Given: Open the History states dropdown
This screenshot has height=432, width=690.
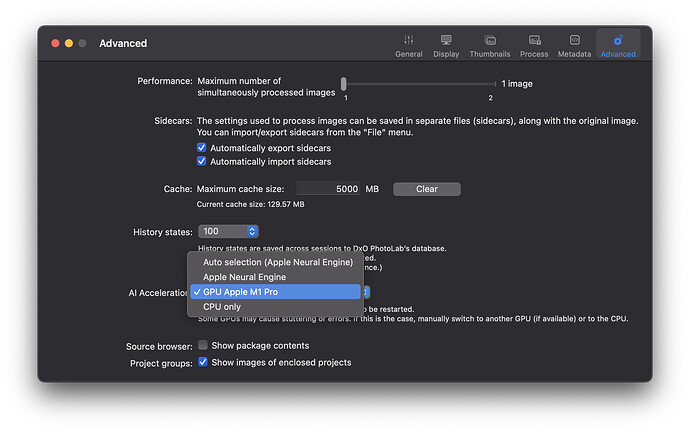Looking at the screenshot, I should pyautogui.click(x=228, y=231).
